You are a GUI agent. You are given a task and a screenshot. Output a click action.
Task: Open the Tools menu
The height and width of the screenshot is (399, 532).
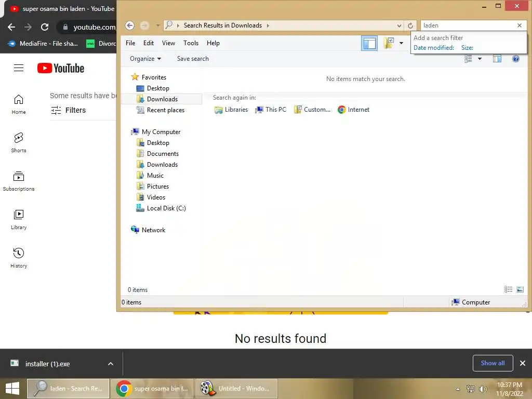191,43
